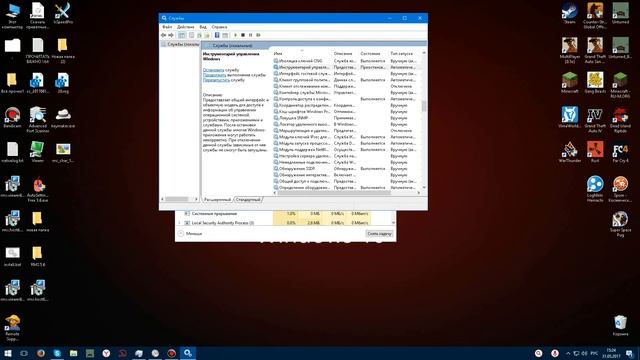Open the Этот компьютер desktop icon
This screenshot has height=360, width=640.
(x=12, y=16)
